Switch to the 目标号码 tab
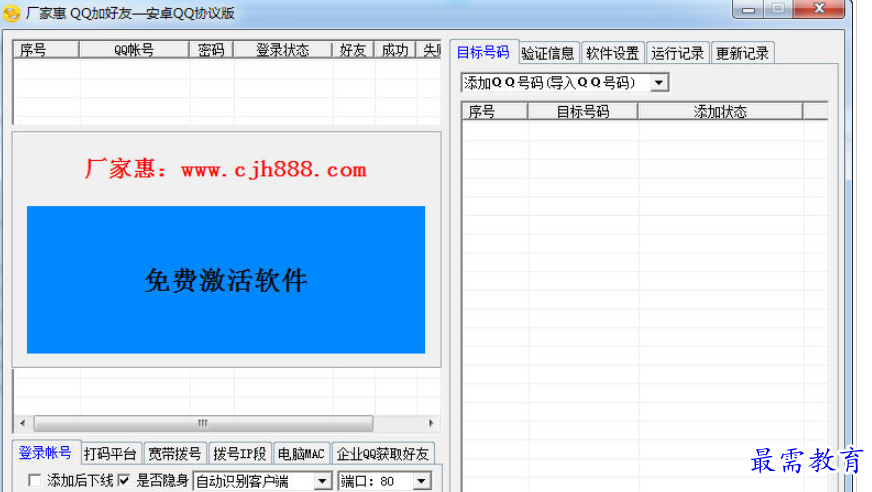872x492 pixels. [483, 52]
